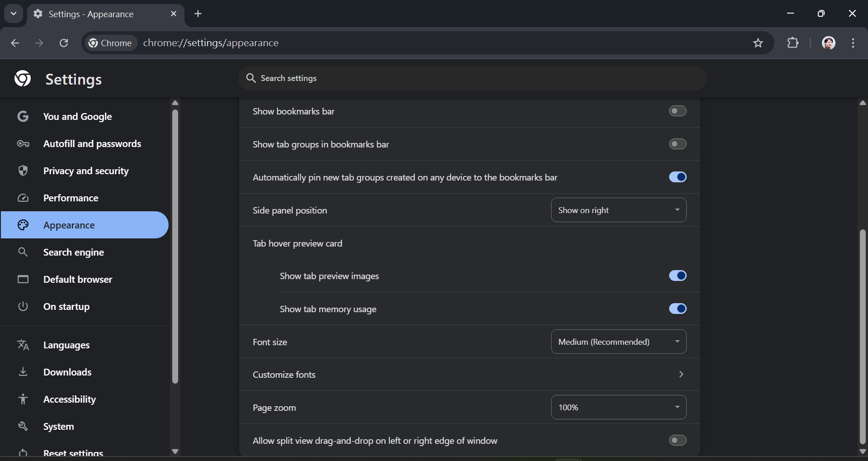Screen dimensions: 868x461
Task: Click the bookmark star icon in address bar
Action: click(758, 43)
